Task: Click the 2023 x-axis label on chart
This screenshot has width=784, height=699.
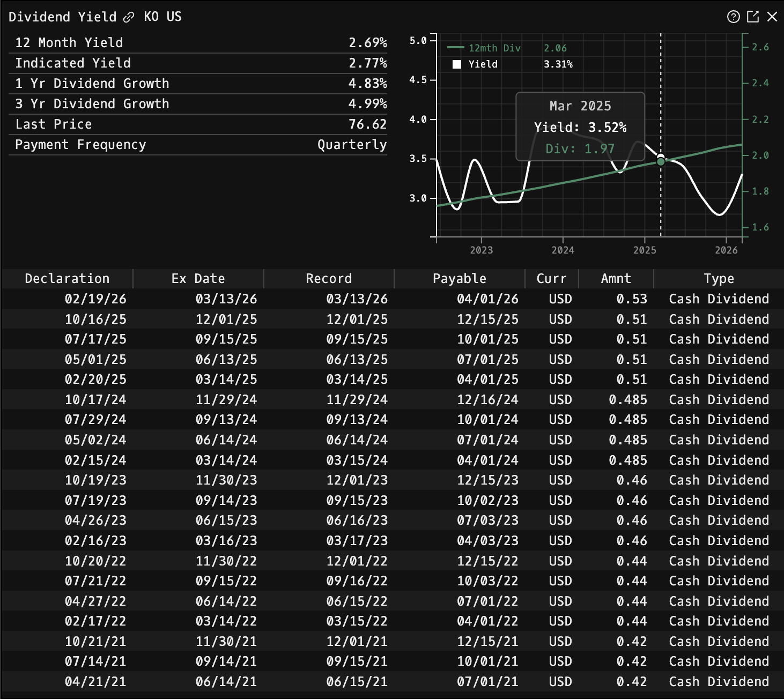Action: (x=482, y=250)
